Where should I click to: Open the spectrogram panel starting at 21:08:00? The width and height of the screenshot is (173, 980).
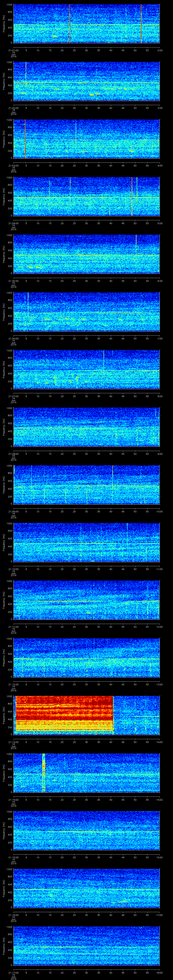[87, 427]
